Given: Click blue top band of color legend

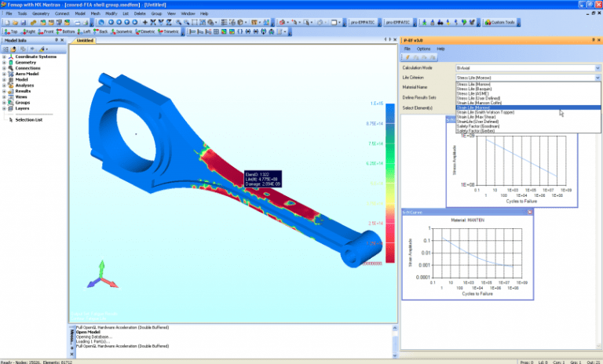Looking at the screenshot, I should click(390, 114).
